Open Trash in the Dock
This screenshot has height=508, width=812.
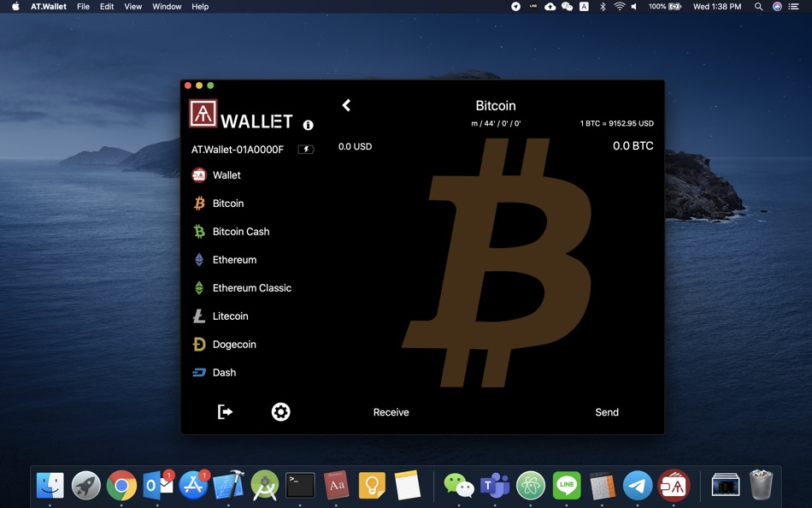tap(761, 486)
